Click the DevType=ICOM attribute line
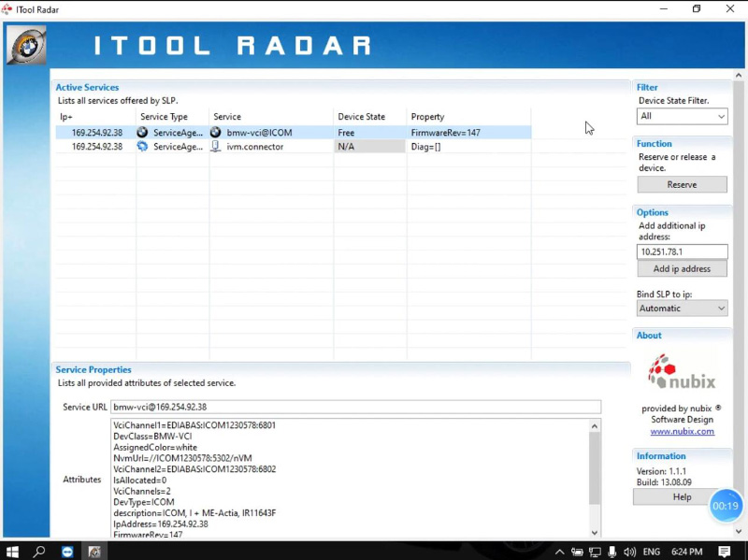Screen dimensions: 748x560 tap(144, 502)
